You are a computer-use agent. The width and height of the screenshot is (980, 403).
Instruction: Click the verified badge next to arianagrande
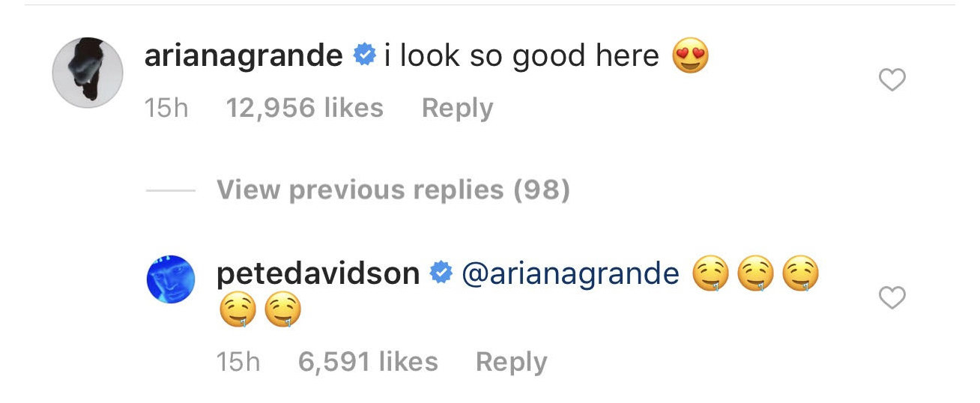pos(363,55)
